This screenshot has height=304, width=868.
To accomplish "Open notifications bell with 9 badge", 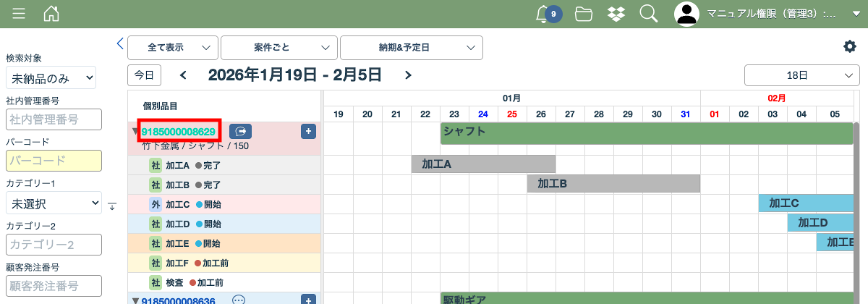I will [x=542, y=14].
